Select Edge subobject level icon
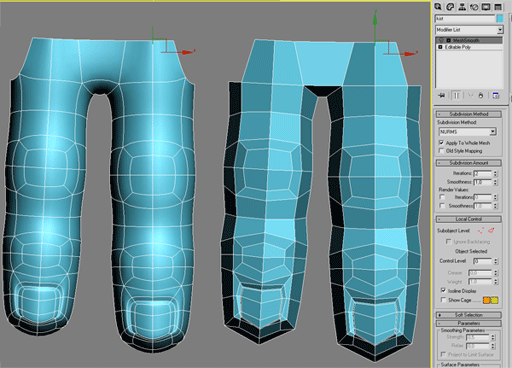512x368 pixels. pyautogui.click(x=491, y=230)
